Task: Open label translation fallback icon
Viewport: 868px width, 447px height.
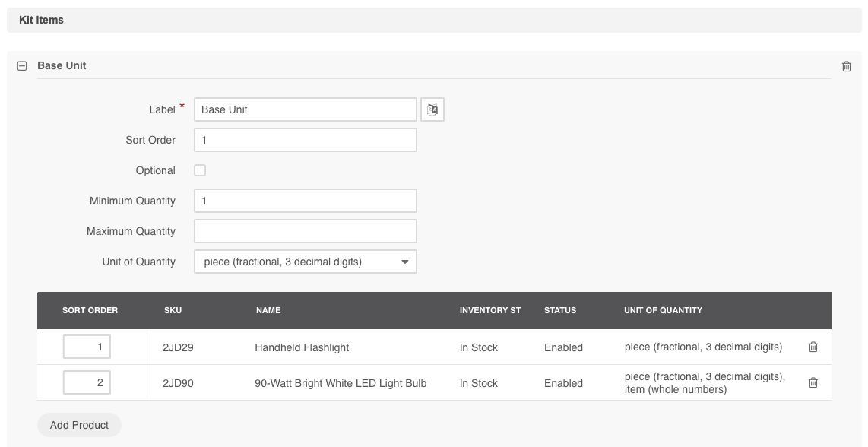Action: (x=432, y=109)
